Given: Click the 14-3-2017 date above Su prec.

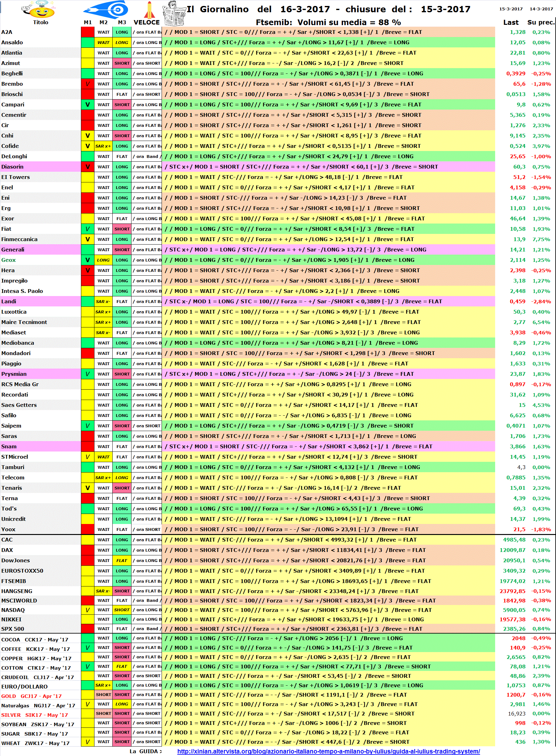Looking at the screenshot, I should 541,9.
